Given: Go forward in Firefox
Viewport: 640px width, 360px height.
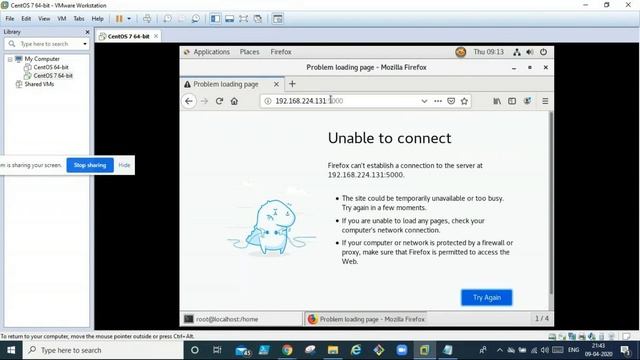Looking at the screenshot, I should click(204, 101).
